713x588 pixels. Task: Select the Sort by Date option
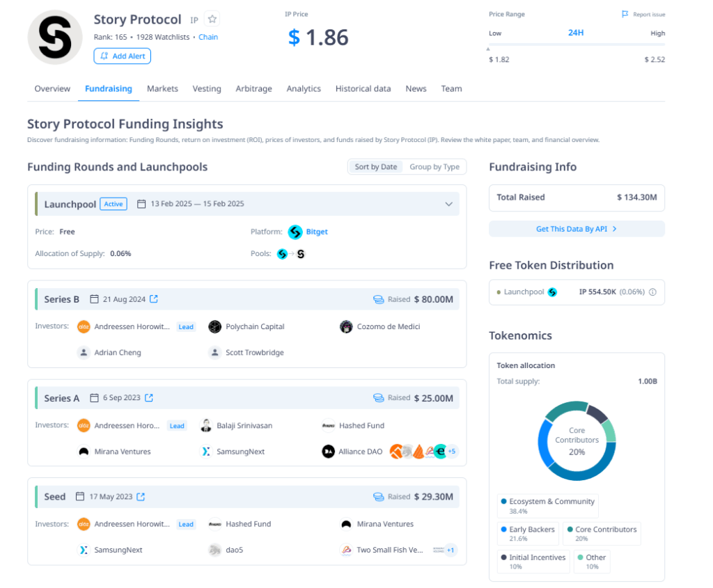375,166
